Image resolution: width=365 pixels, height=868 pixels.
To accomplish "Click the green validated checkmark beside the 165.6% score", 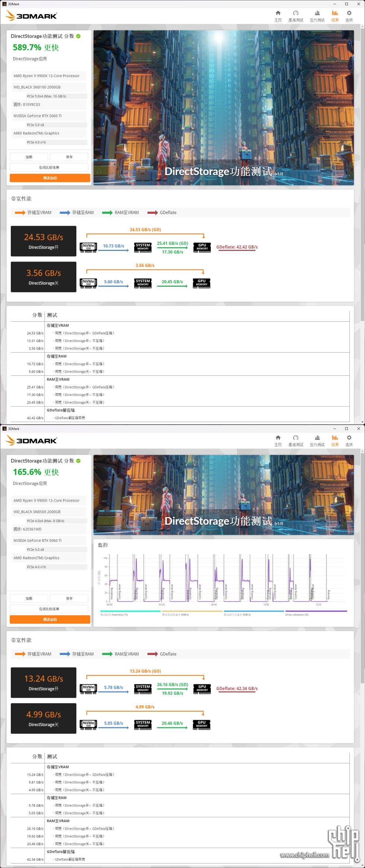I will coord(78,461).
